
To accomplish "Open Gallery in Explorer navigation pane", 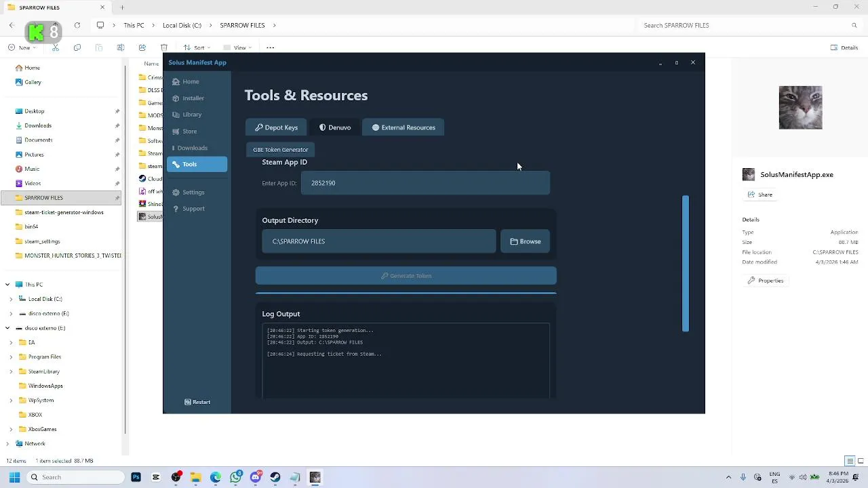I will 33,82.
